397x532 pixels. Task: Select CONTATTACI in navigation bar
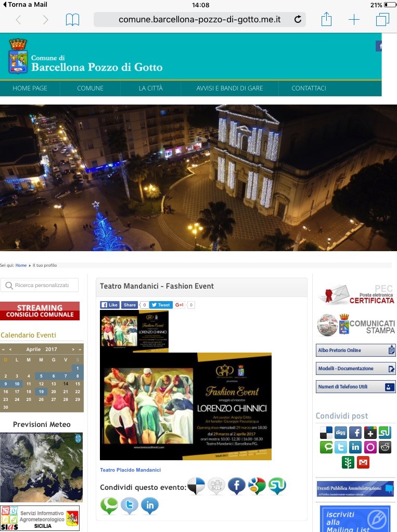pyautogui.click(x=309, y=88)
